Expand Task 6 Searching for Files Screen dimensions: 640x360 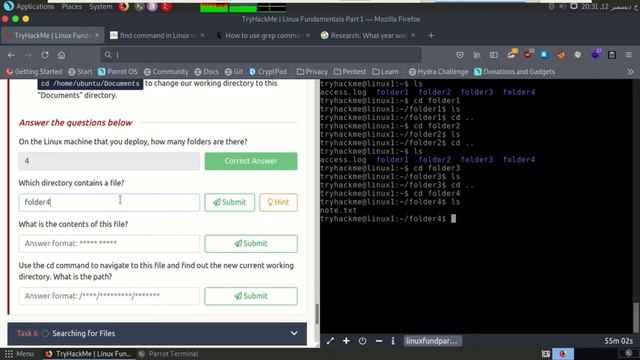[157, 333]
